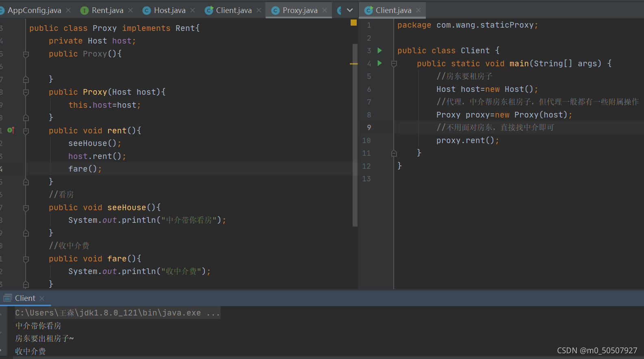The height and width of the screenshot is (359, 644).
Task: Close the Client run tab
Action: pyautogui.click(x=42, y=298)
